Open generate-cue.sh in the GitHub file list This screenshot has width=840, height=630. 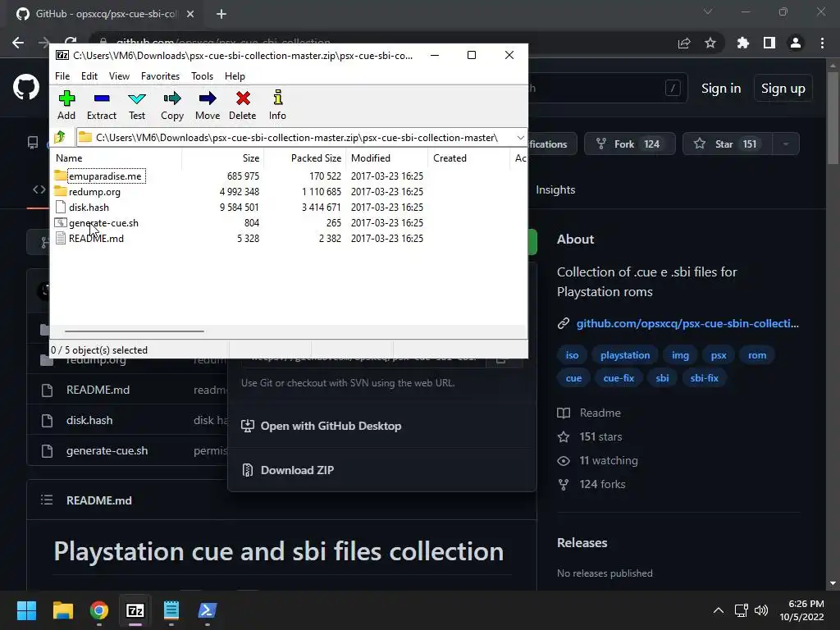point(107,451)
